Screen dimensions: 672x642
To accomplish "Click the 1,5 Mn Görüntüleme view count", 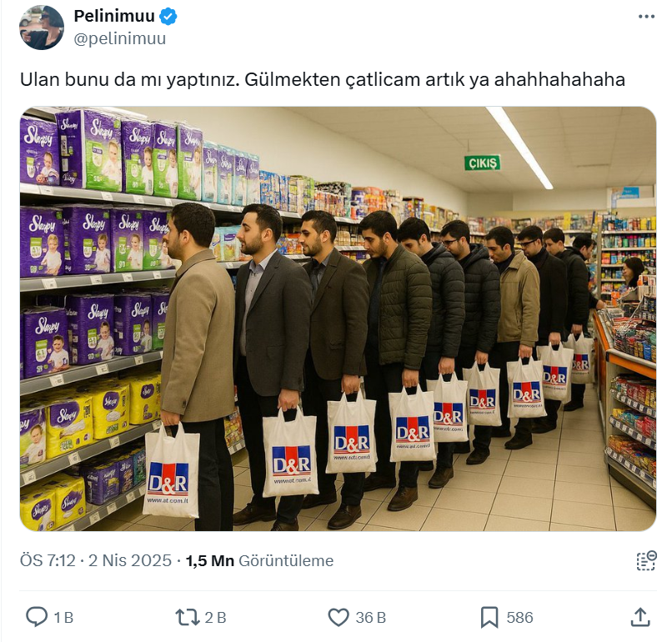I will coord(260,560).
